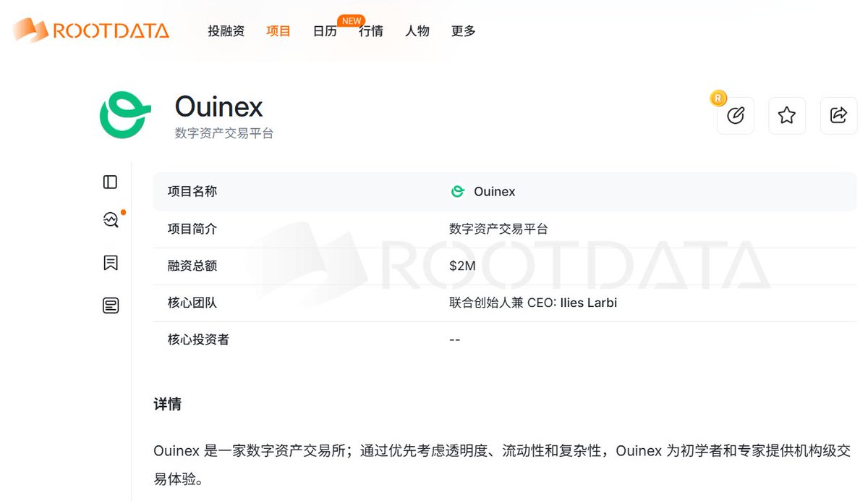Open the sidebar news list icon

[111, 306]
